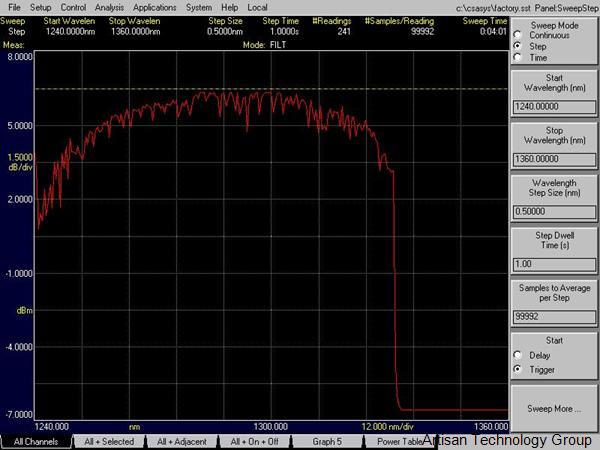
Task: Open the Control menu
Action: (x=74, y=7)
